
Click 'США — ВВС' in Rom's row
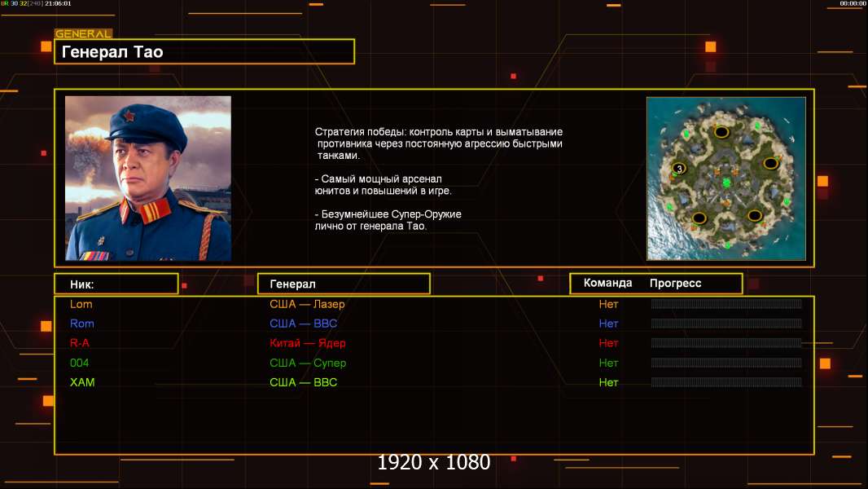tap(304, 324)
